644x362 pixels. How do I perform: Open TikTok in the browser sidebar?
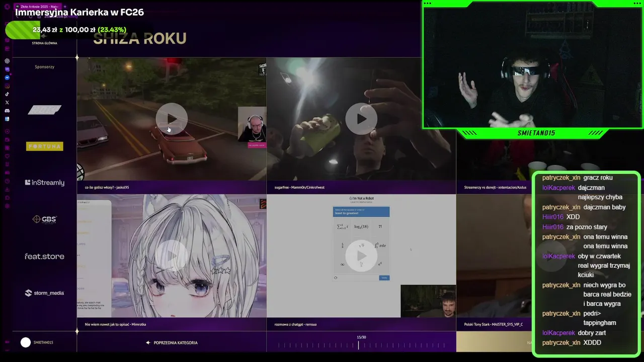click(7, 94)
